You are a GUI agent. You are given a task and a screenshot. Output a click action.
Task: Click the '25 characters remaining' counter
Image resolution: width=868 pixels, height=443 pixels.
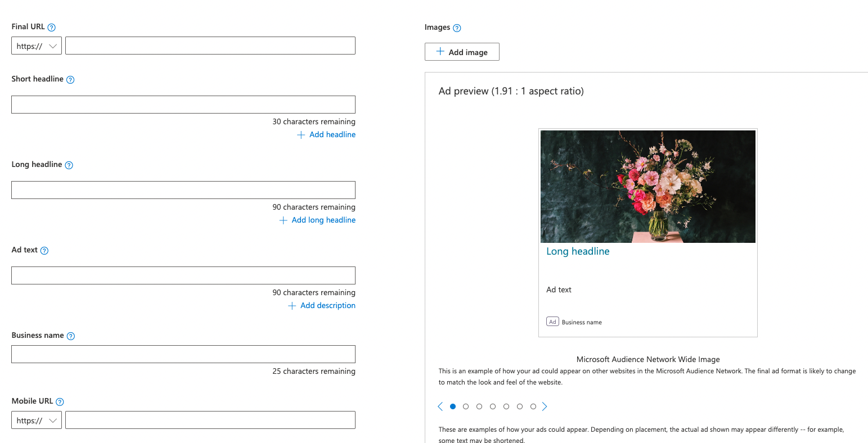click(x=314, y=371)
